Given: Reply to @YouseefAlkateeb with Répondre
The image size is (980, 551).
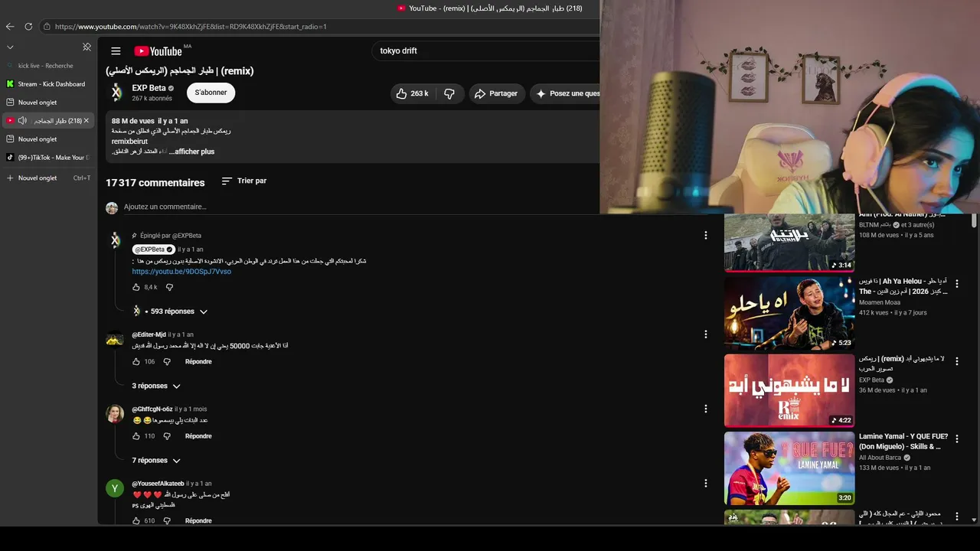Looking at the screenshot, I should tap(198, 521).
